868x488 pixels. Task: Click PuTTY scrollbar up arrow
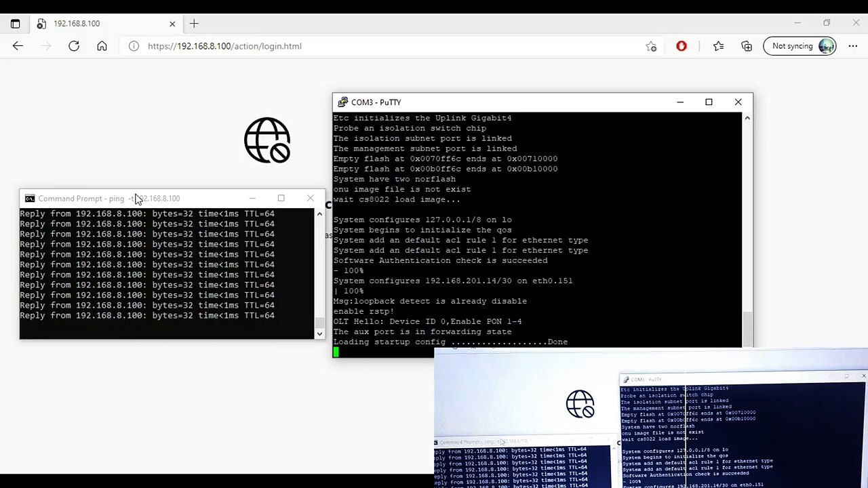click(x=747, y=118)
